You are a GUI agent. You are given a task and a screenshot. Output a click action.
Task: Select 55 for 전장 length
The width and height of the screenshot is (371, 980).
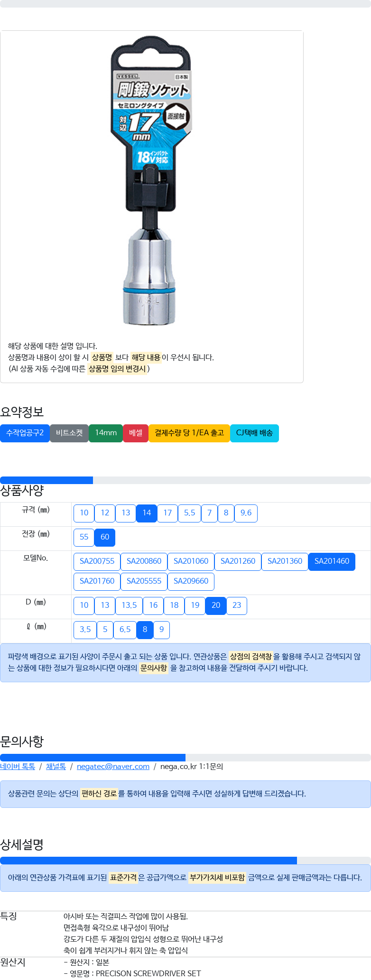click(84, 537)
